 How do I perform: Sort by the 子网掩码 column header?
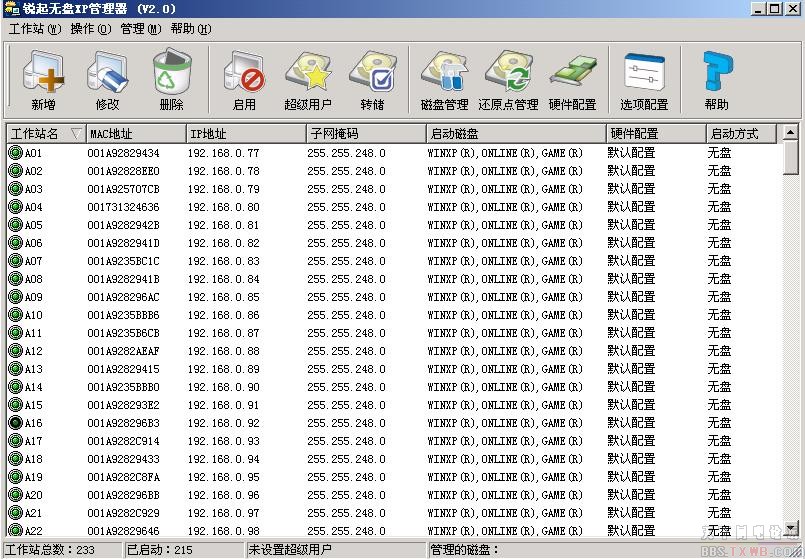[x=366, y=134]
